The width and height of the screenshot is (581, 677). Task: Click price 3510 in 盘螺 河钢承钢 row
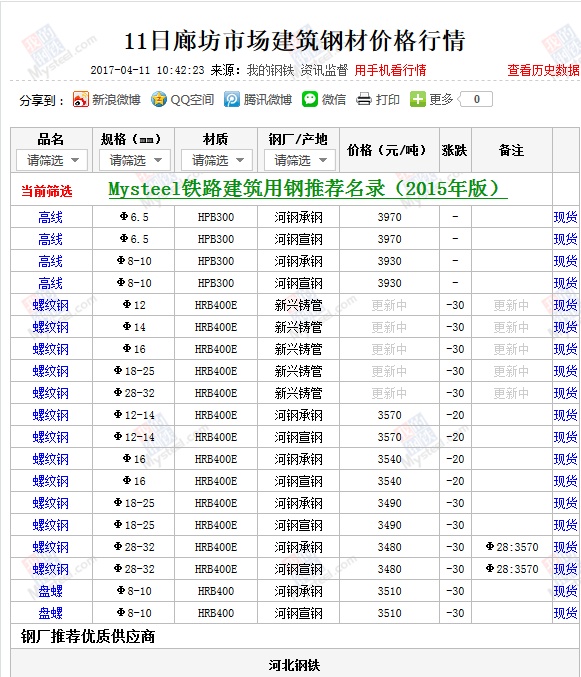[389, 591]
